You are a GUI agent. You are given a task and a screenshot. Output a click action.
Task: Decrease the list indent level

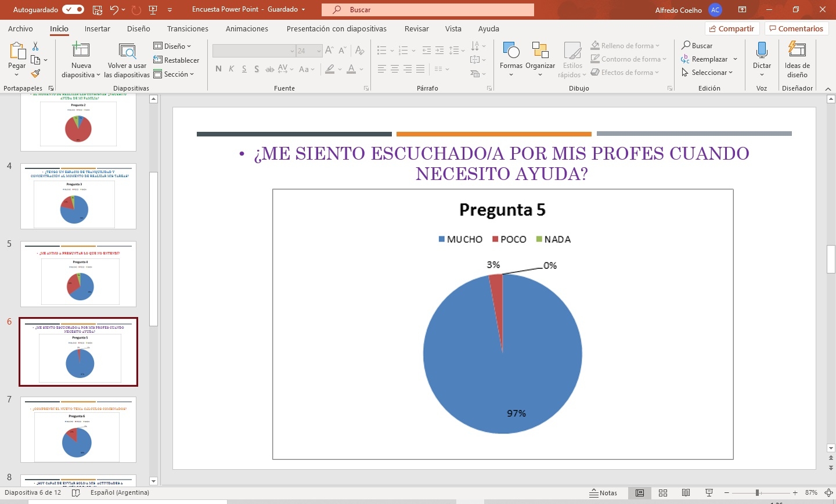pos(427,51)
